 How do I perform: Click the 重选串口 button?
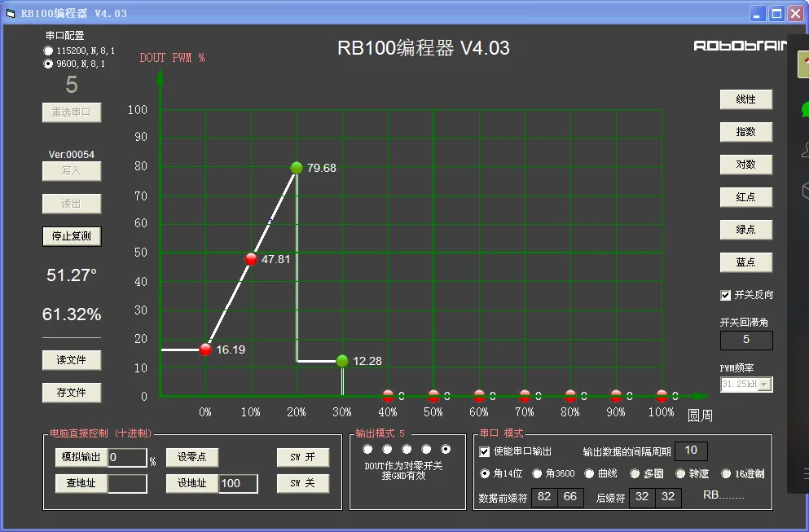coord(71,112)
